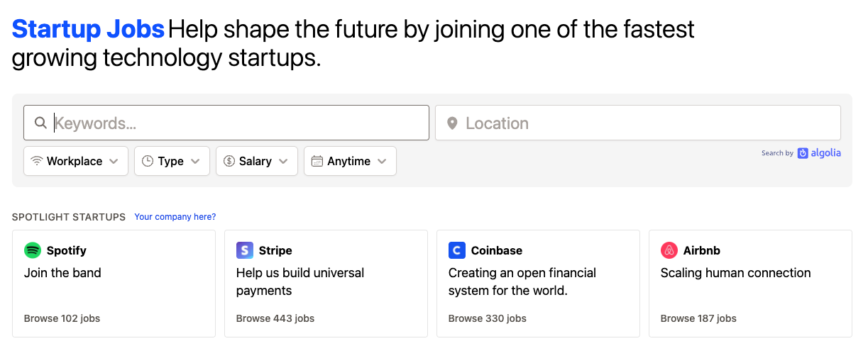
Task: Click the Algolia logo icon
Action: [x=803, y=153]
